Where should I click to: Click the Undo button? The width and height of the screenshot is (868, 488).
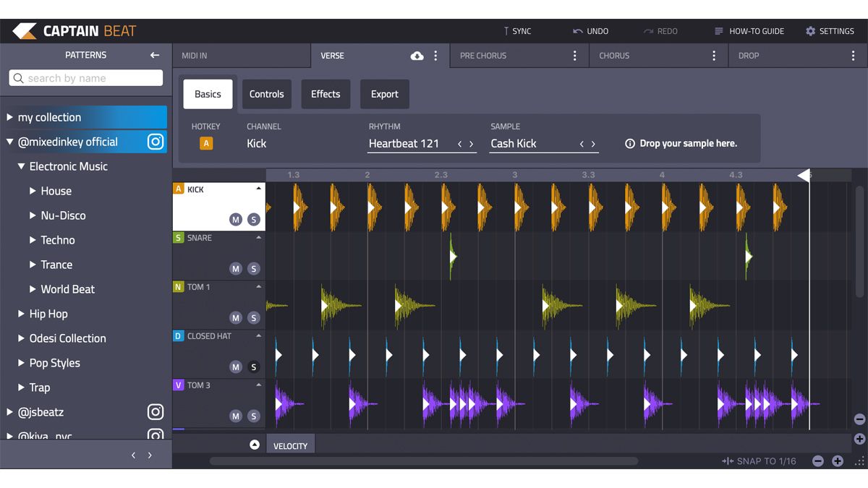pyautogui.click(x=590, y=31)
